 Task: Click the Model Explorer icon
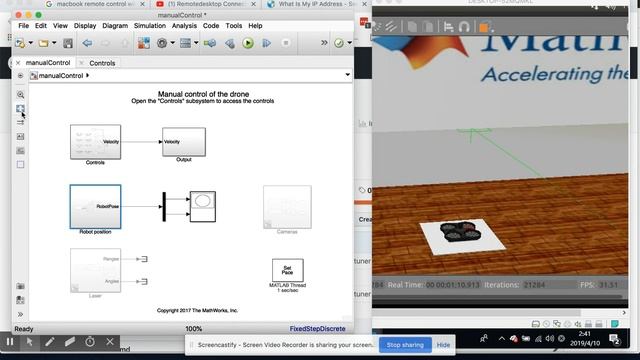pyautogui.click(x=185, y=43)
